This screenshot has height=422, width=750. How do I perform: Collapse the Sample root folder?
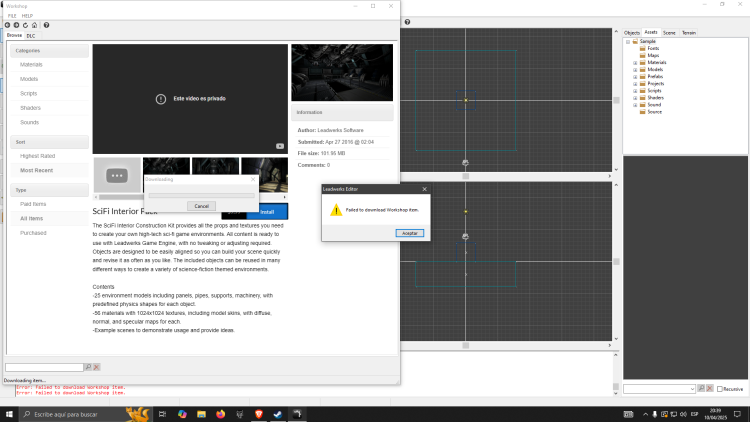click(628, 41)
